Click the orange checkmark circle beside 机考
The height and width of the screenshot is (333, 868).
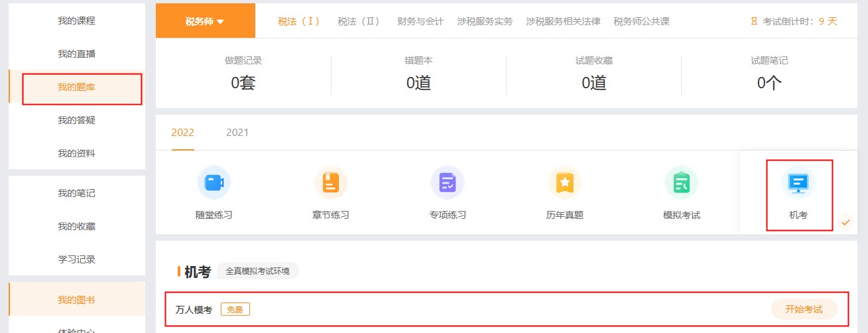pos(845,223)
